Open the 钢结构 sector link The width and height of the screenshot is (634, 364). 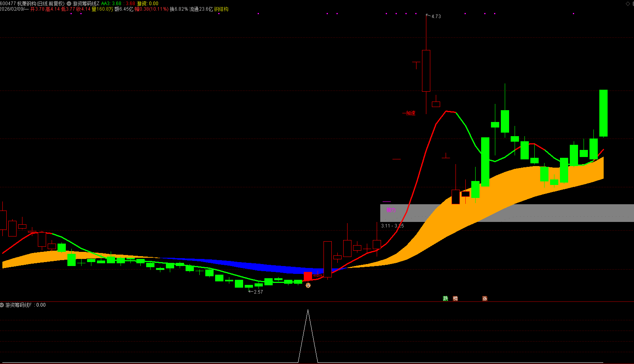pos(221,9)
